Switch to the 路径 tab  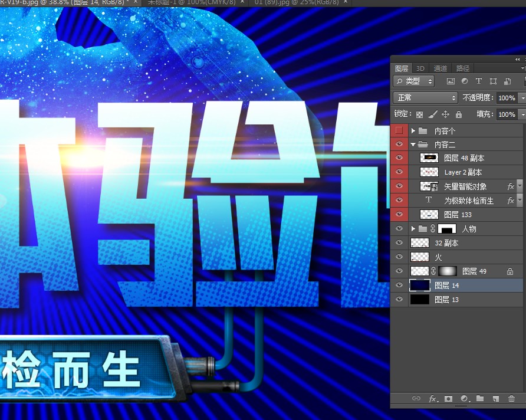coord(462,68)
